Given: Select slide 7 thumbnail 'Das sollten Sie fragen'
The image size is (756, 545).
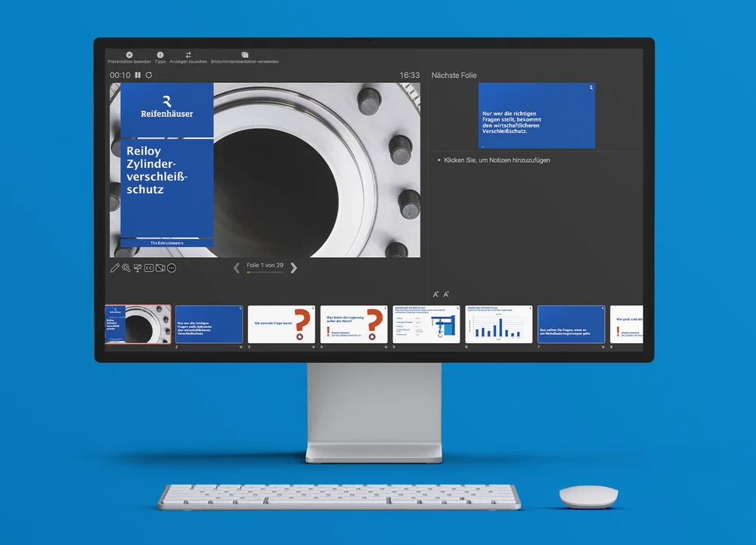Looking at the screenshot, I should [x=572, y=324].
